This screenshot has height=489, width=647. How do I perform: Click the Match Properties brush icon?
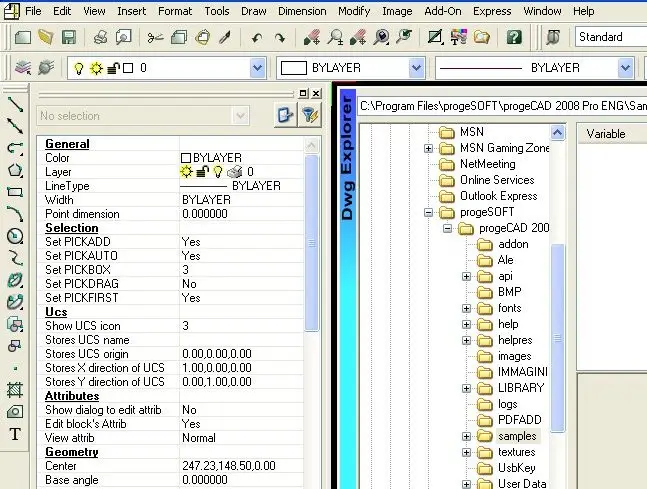[225, 38]
